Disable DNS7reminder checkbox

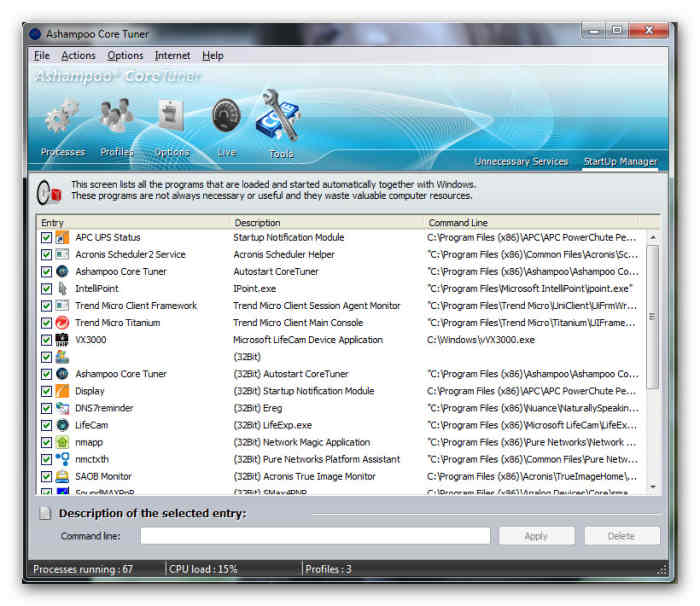pos(46,408)
